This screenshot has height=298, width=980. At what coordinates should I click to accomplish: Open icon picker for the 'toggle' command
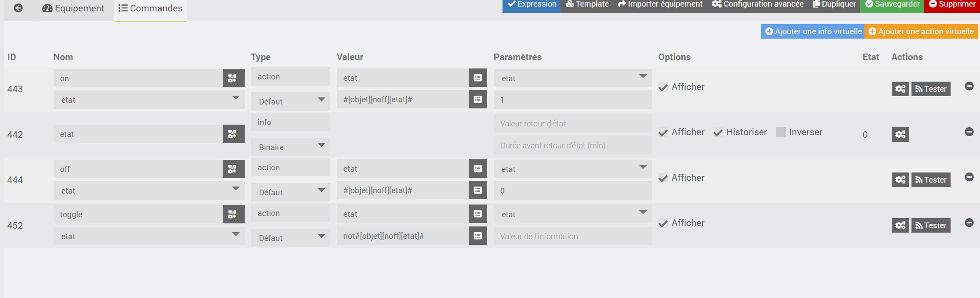point(233,214)
